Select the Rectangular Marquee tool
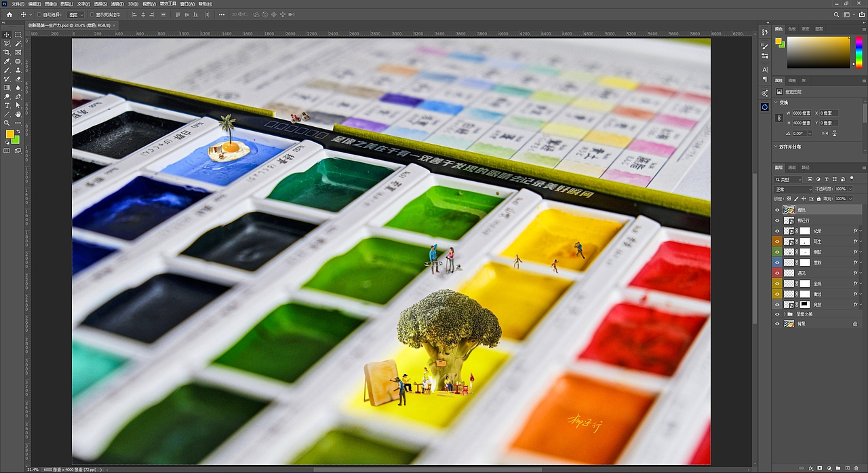Image resolution: width=868 pixels, height=473 pixels. pos(18,35)
